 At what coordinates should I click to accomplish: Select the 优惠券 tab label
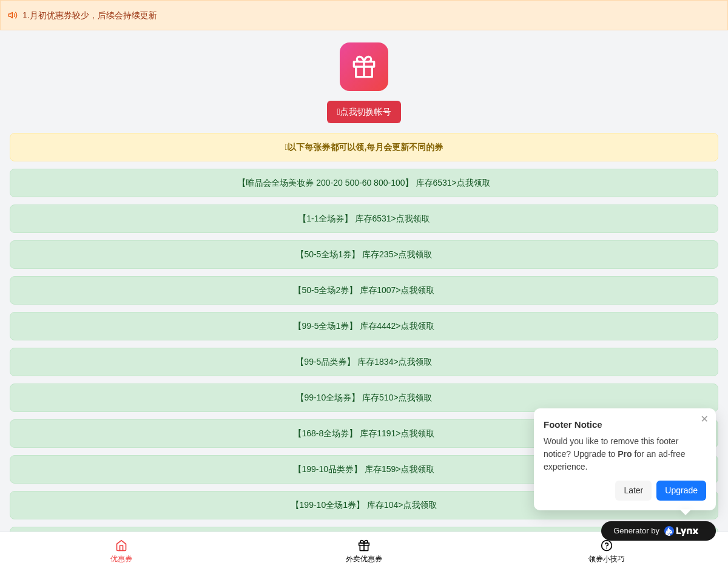click(x=121, y=559)
